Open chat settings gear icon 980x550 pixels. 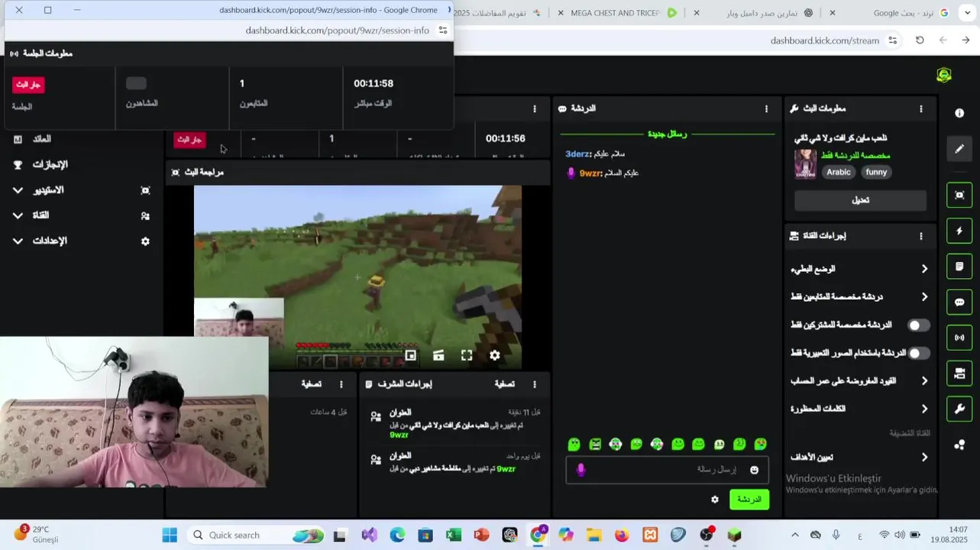pos(715,500)
